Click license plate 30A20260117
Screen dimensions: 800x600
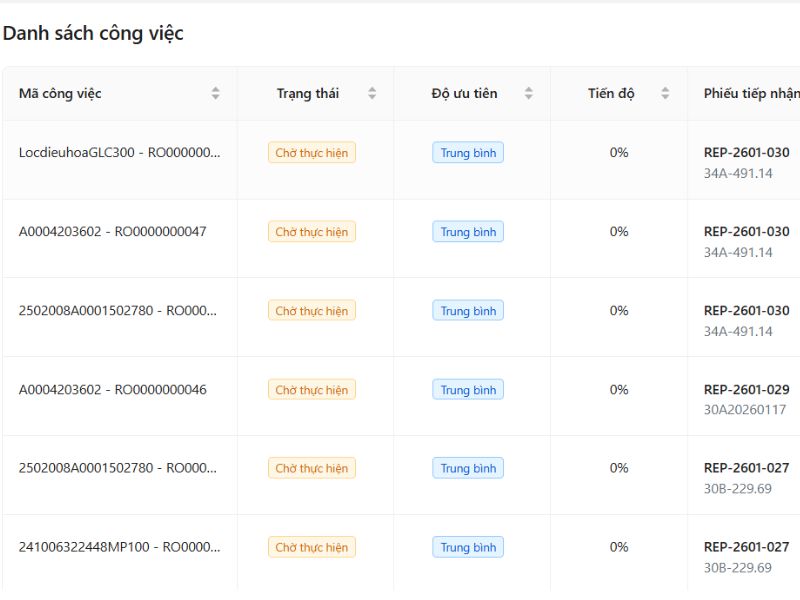pos(745,410)
